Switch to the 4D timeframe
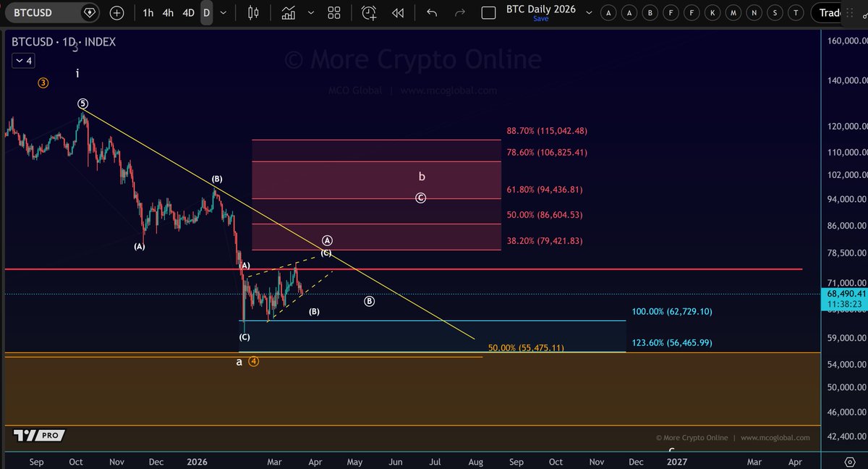868x469 pixels. [188, 13]
